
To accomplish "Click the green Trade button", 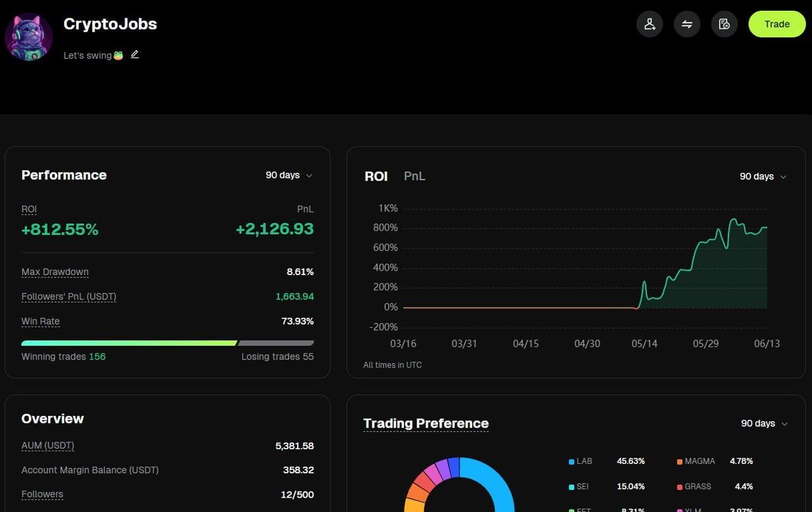I will [x=777, y=24].
